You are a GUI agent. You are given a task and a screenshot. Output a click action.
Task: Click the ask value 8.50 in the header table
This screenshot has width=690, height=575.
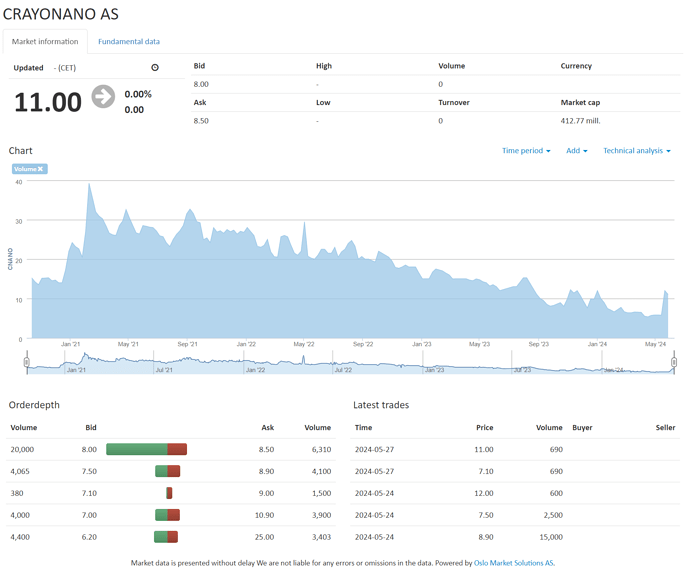coord(201,121)
